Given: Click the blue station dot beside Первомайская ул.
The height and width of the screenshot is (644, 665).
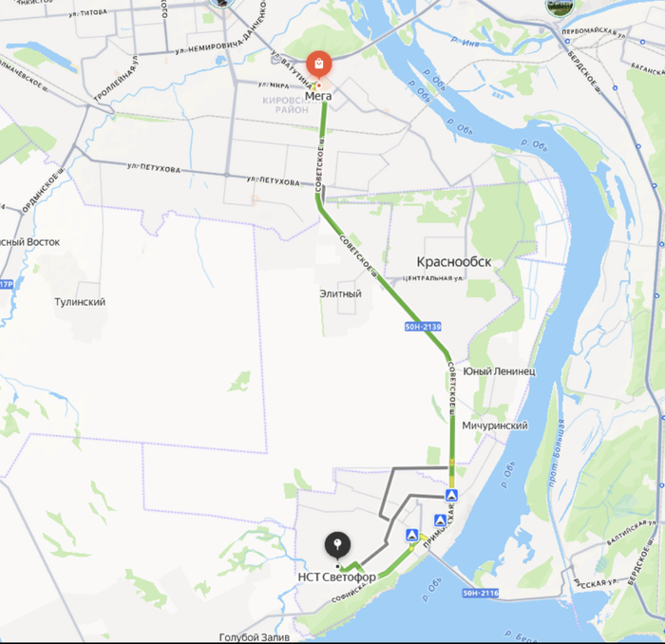Looking at the screenshot, I should coord(567,42).
